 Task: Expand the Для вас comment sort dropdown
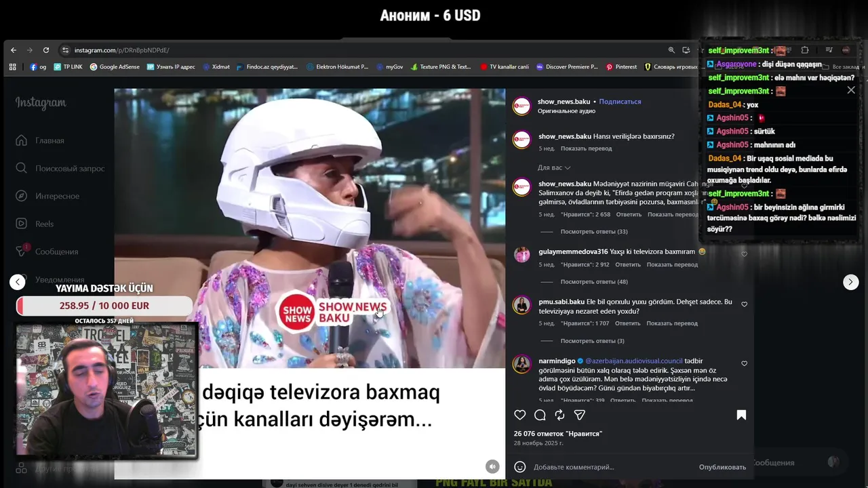click(x=554, y=167)
